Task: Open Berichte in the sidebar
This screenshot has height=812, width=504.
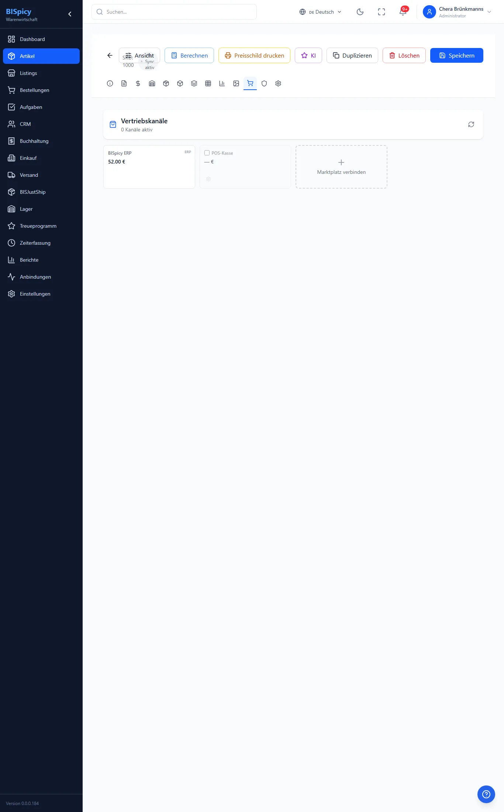Action: (41, 260)
